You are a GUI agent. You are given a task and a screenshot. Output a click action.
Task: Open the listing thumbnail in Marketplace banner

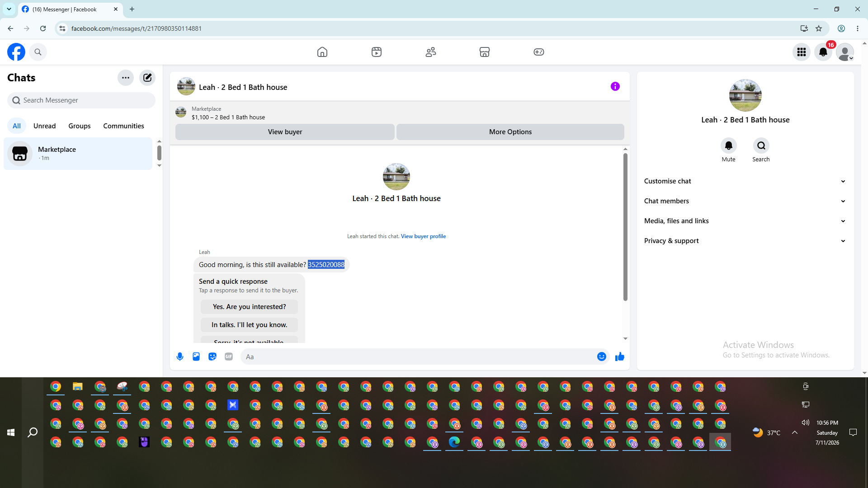(181, 113)
